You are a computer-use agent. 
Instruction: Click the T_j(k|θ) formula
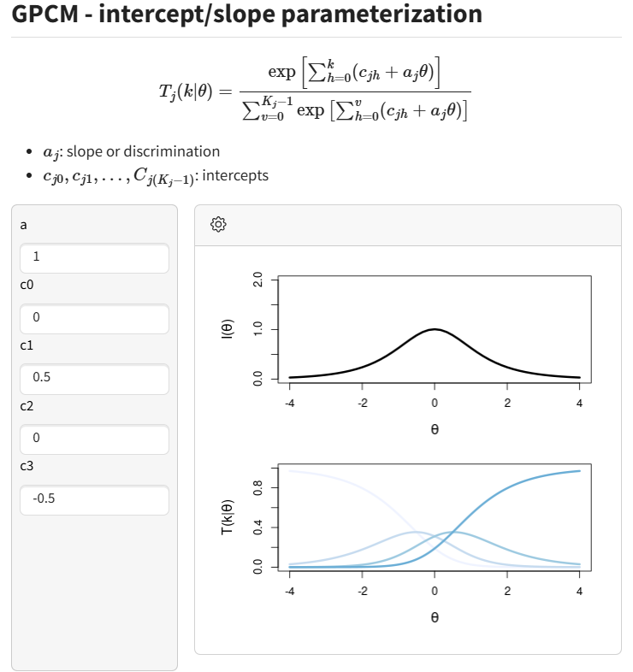click(314, 90)
